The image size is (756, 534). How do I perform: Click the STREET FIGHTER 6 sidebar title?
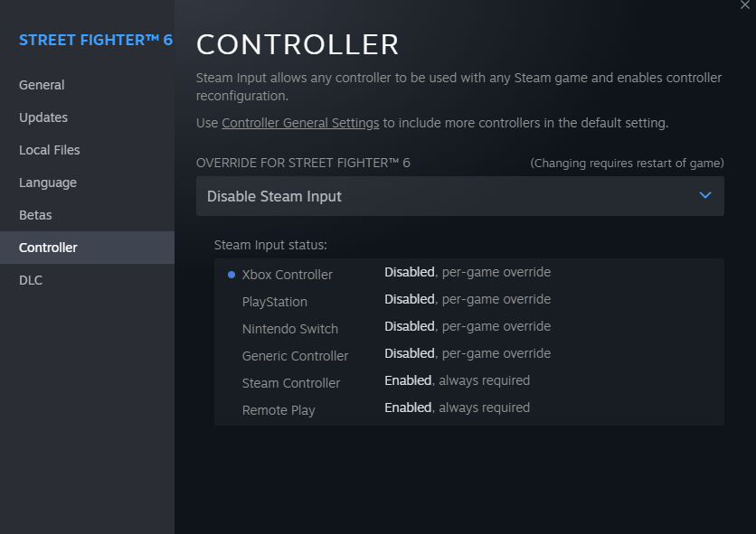95,41
